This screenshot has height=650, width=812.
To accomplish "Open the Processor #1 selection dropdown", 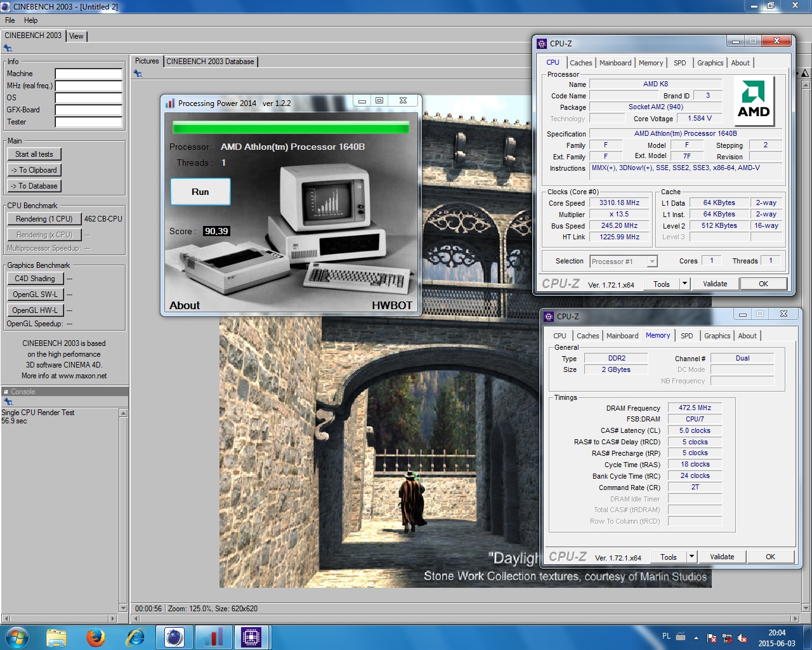I will point(623,262).
